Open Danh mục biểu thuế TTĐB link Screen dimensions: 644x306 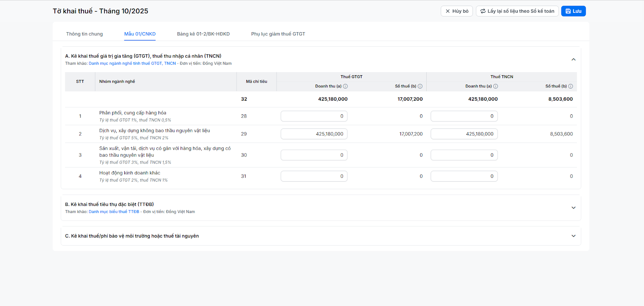[x=114, y=212]
